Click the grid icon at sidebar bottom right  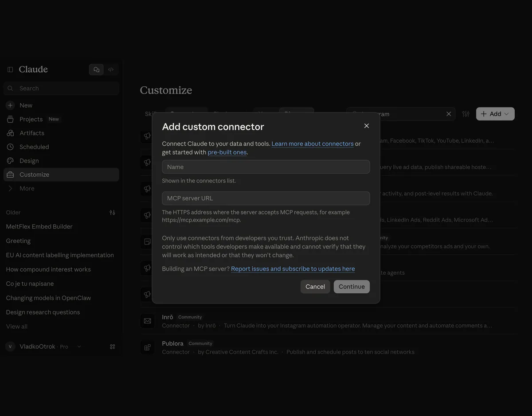(112, 347)
